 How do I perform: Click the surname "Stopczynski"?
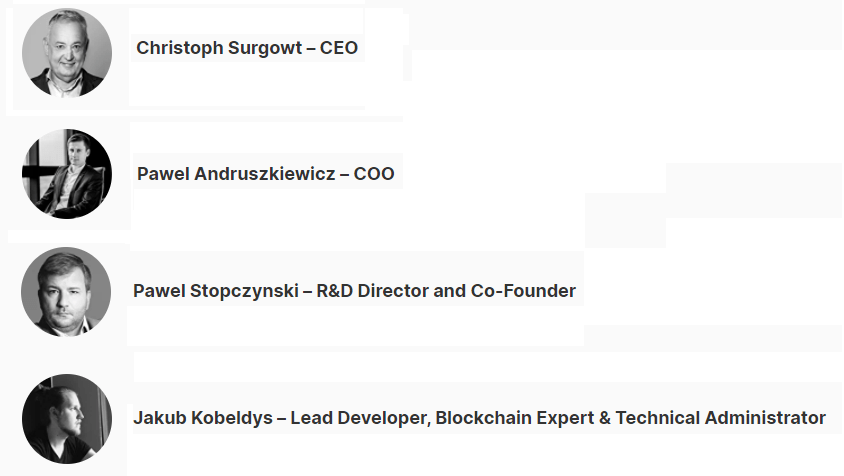tap(244, 291)
